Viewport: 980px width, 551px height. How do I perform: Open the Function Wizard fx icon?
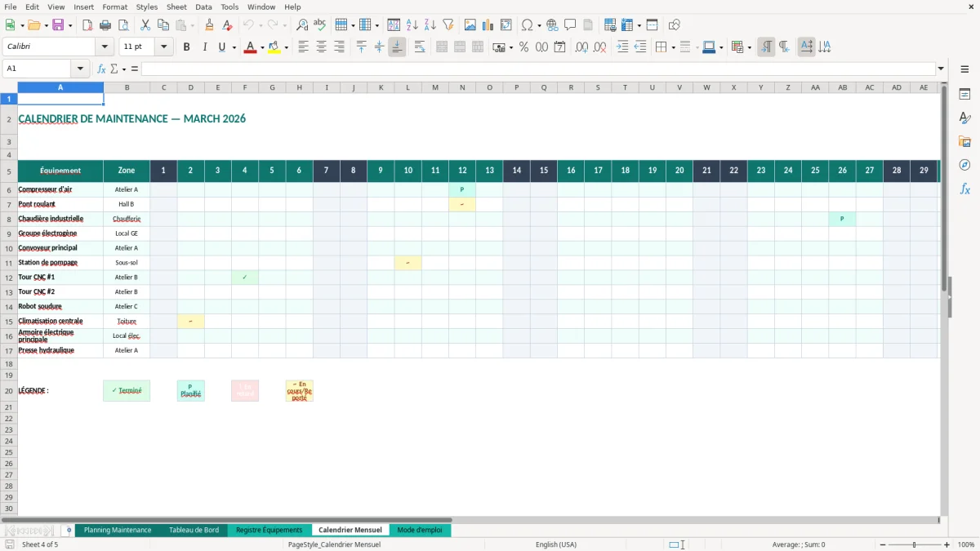101,69
